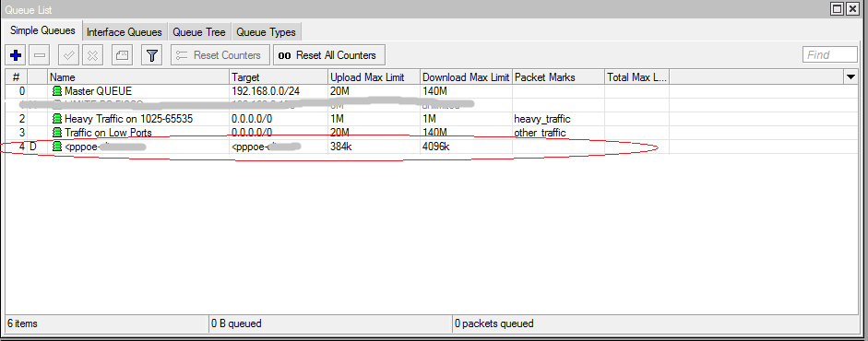Click the Find search field

pos(830,54)
